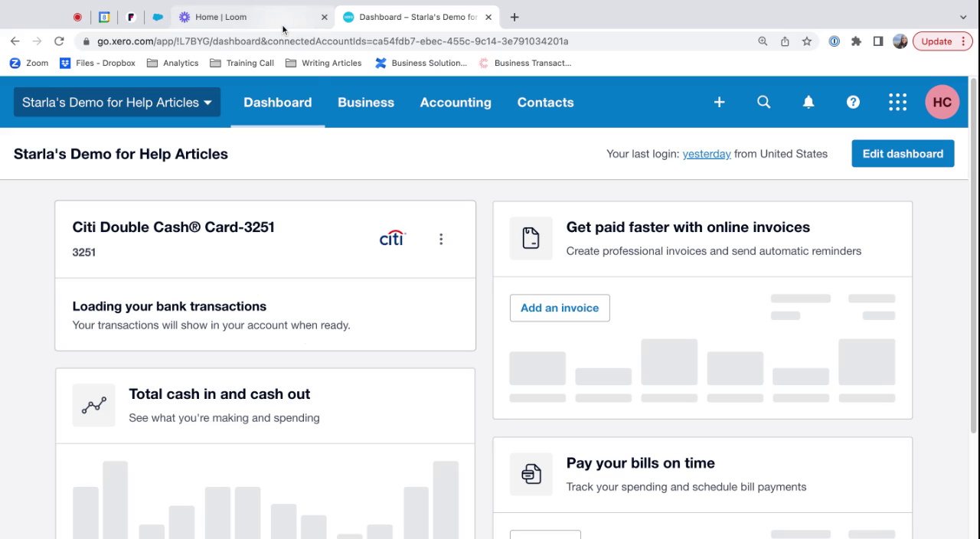Open the Chrome profile picture

click(x=900, y=41)
